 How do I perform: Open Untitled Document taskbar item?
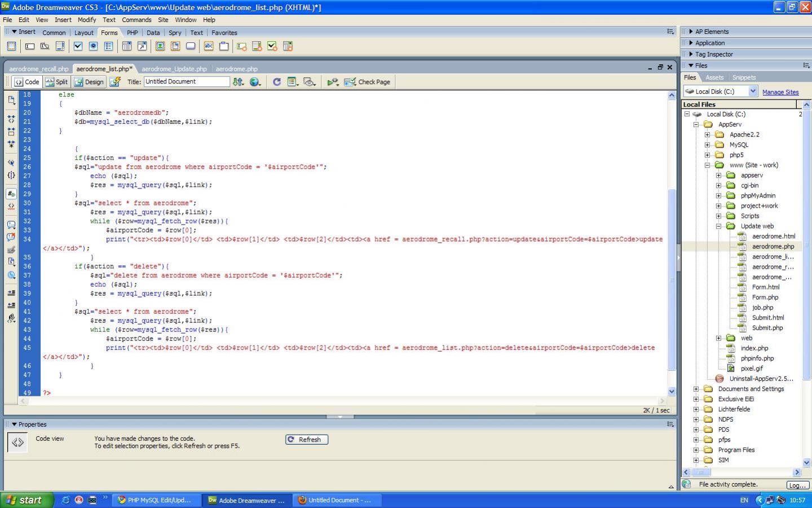tap(338, 500)
